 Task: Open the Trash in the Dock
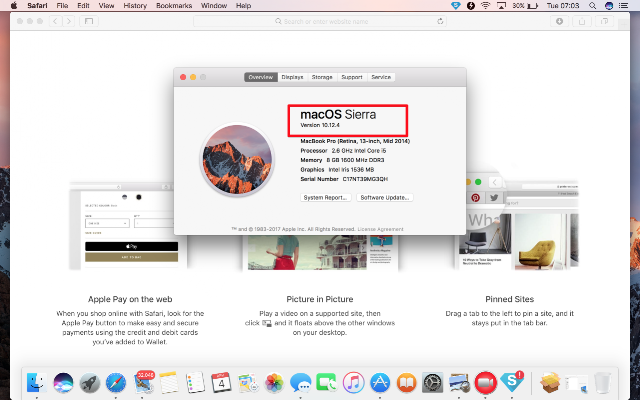[x=602, y=383]
